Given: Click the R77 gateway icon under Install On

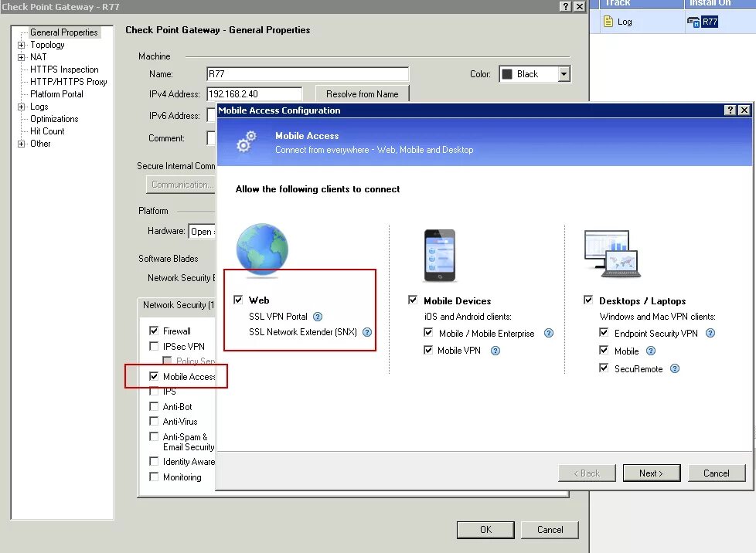Looking at the screenshot, I should pos(693,22).
